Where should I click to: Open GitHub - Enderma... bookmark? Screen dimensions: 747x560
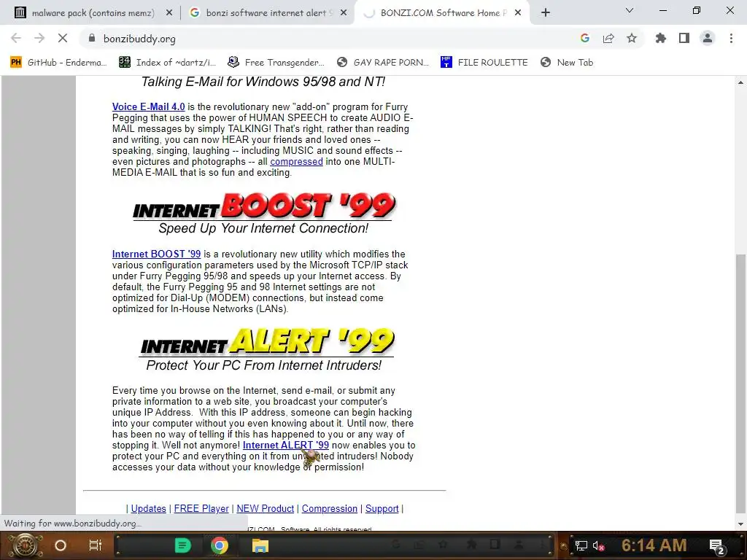click(58, 63)
